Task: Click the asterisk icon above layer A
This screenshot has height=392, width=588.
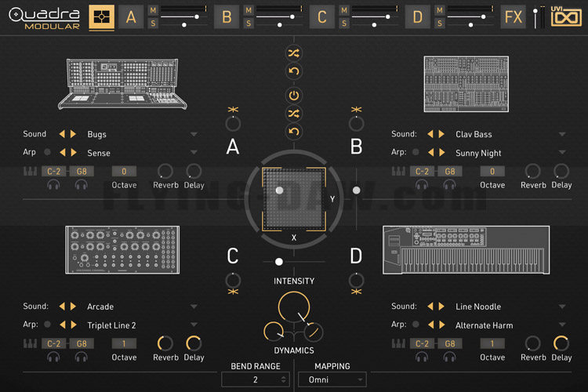Action: pos(233,110)
